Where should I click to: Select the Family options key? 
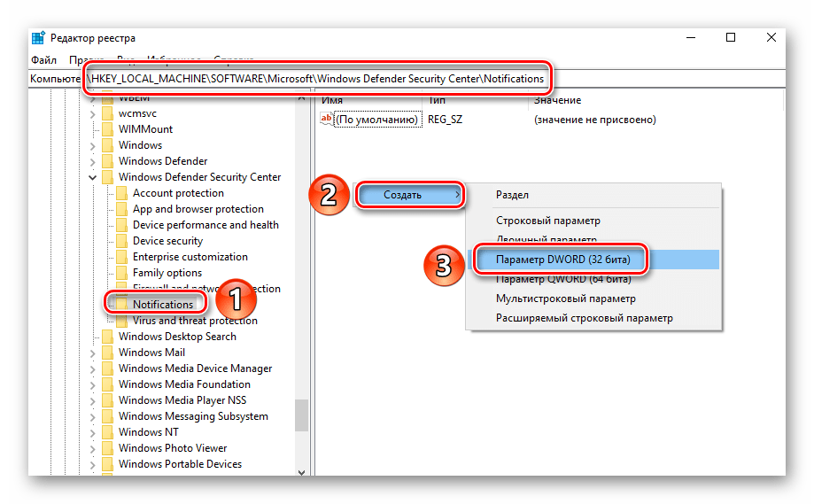[x=167, y=273]
